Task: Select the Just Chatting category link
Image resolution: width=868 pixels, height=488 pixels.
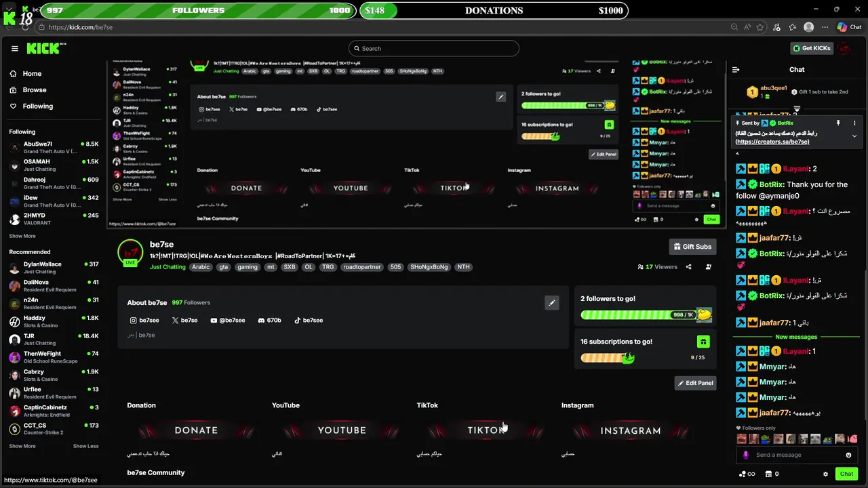Action: [x=167, y=267]
